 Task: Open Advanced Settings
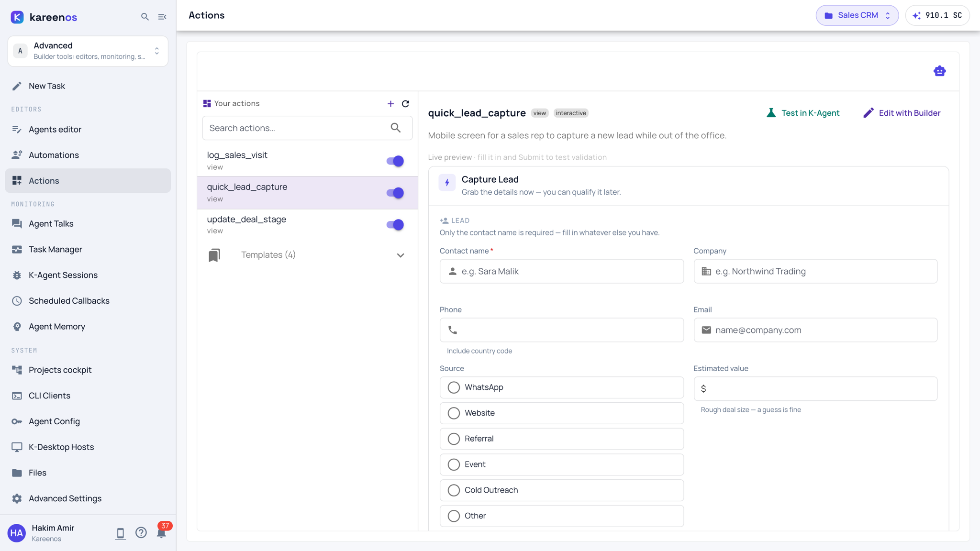[88, 498]
